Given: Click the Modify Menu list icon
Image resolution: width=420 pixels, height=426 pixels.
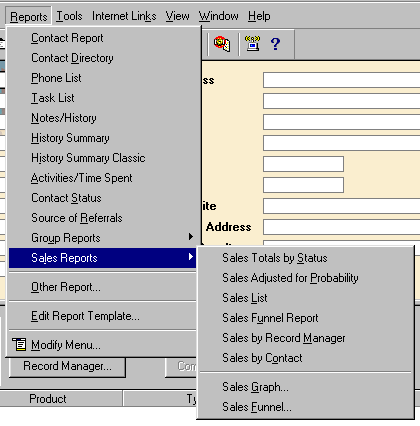Looking at the screenshot, I should click(x=19, y=344).
